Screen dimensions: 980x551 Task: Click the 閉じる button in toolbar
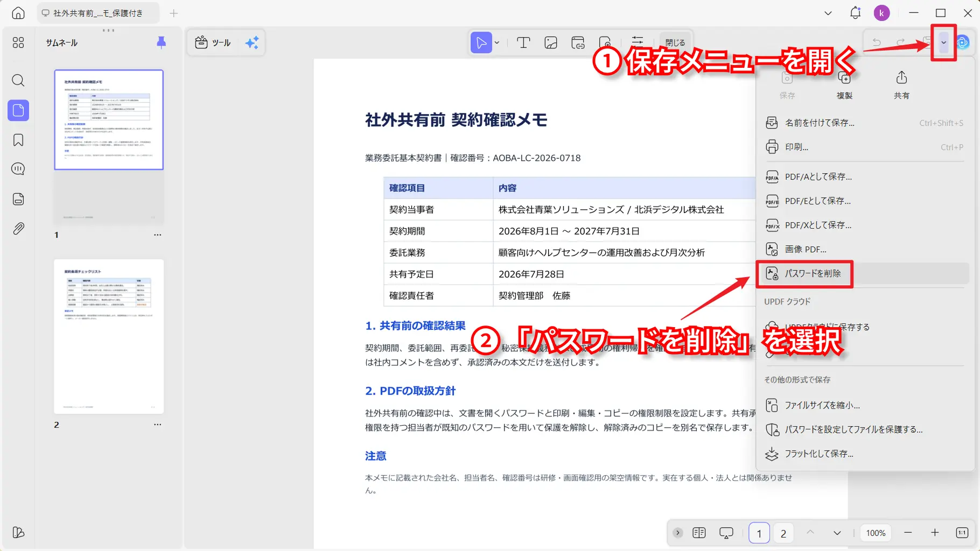pyautogui.click(x=675, y=43)
